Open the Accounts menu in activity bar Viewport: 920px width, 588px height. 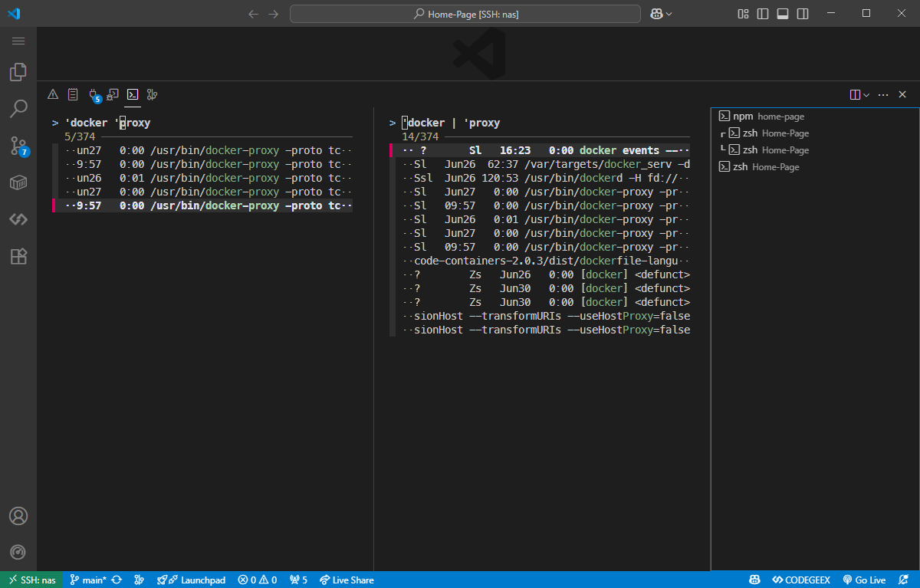point(18,516)
